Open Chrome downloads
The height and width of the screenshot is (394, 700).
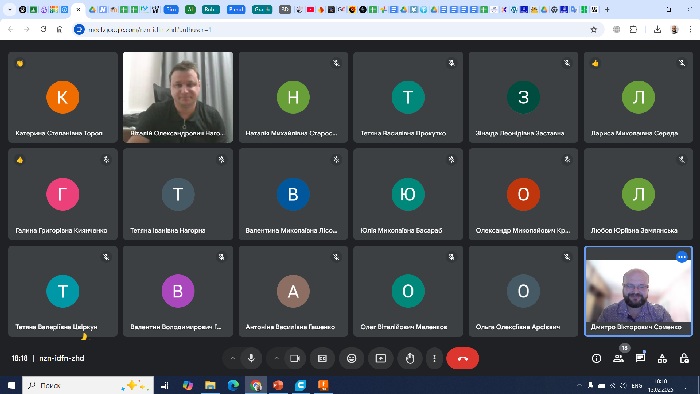(657, 29)
